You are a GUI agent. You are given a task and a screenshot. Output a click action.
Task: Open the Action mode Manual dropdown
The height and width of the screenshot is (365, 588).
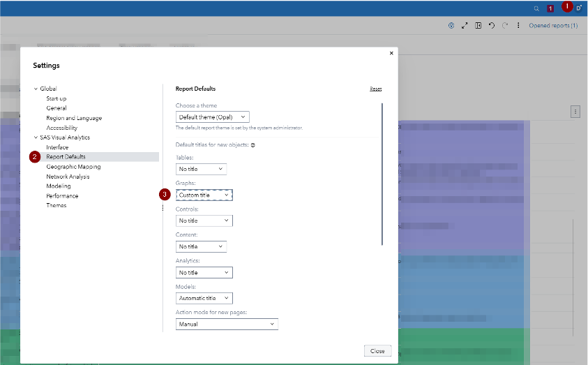tap(227, 324)
